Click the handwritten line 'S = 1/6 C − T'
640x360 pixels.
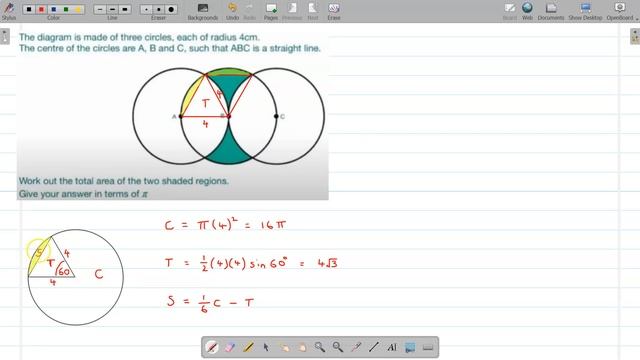click(x=210, y=303)
